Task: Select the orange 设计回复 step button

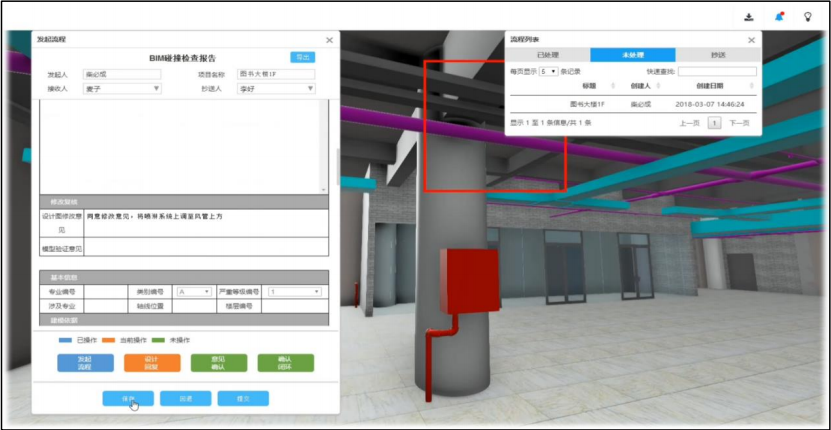Action: [x=152, y=363]
